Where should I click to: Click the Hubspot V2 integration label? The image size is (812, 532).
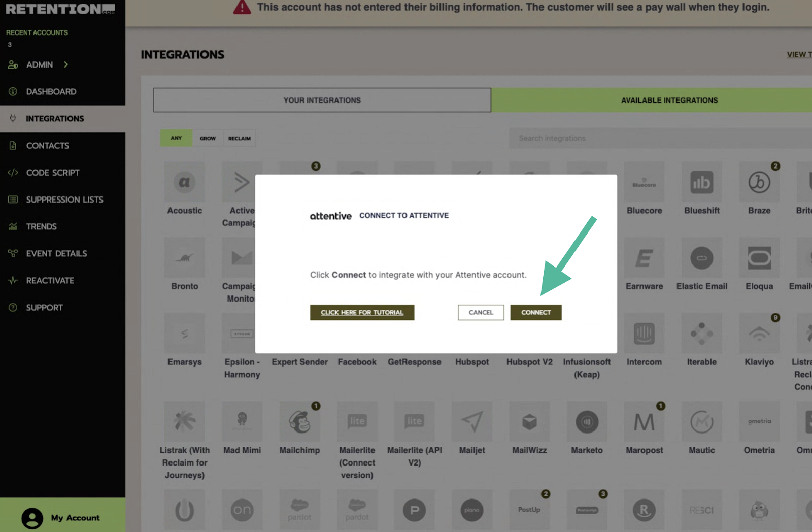click(x=529, y=362)
